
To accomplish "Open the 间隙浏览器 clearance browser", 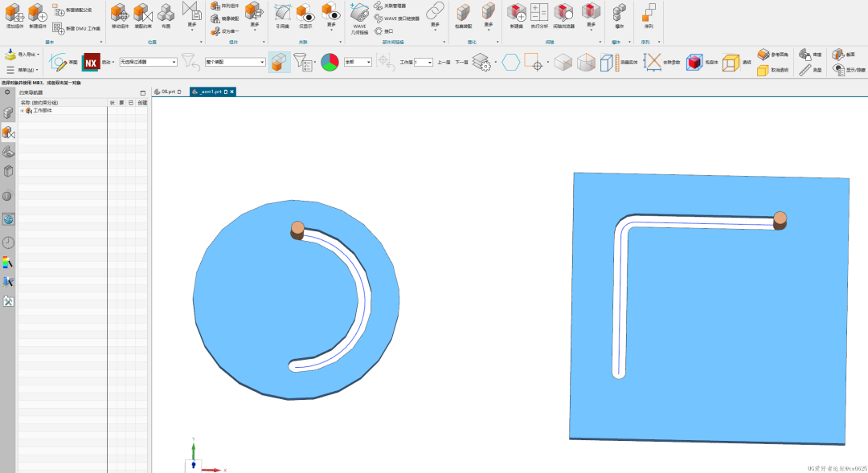I will pos(563,14).
